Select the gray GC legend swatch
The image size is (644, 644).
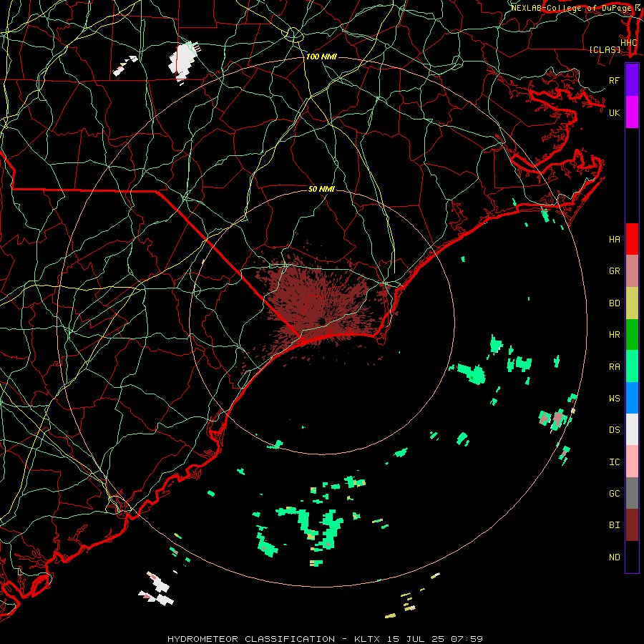632,493
